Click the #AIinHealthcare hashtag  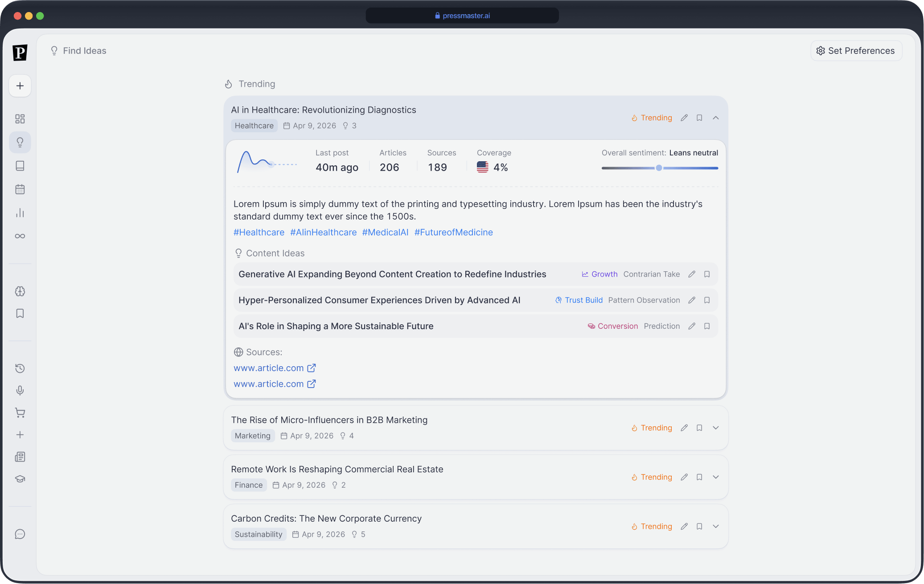(324, 233)
